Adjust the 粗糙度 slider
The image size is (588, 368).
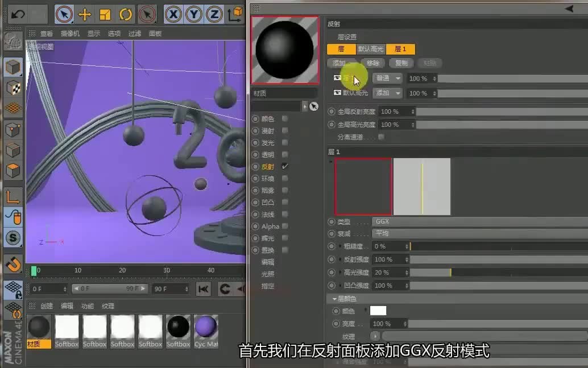point(499,246)
